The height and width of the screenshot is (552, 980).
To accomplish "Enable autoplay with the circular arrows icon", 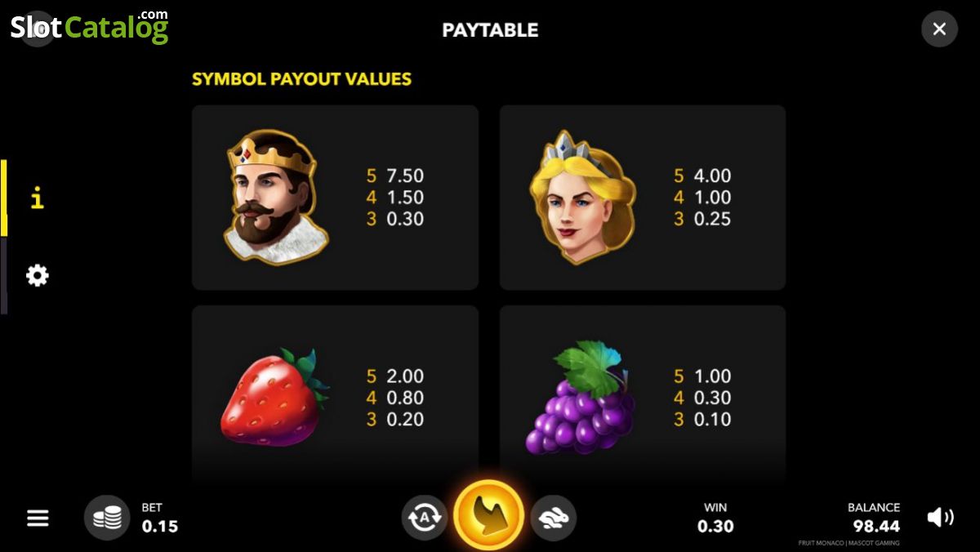I will (424, 518).
